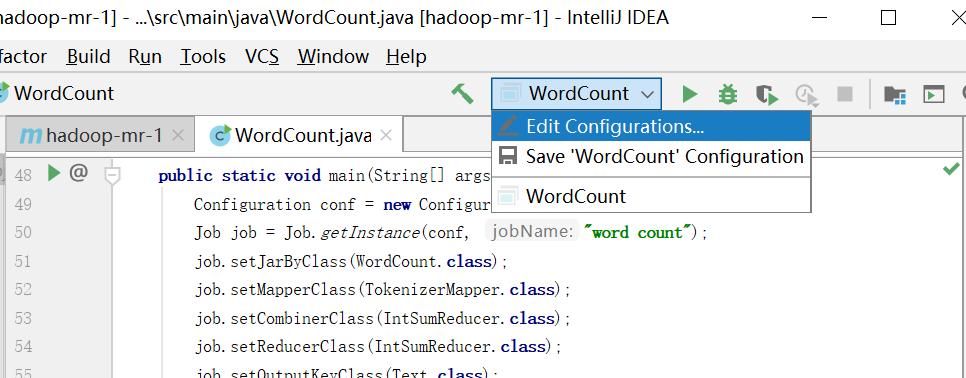966x378 pixels.
Task: Start debugging with the bug icon
Action: coord(728,94)
